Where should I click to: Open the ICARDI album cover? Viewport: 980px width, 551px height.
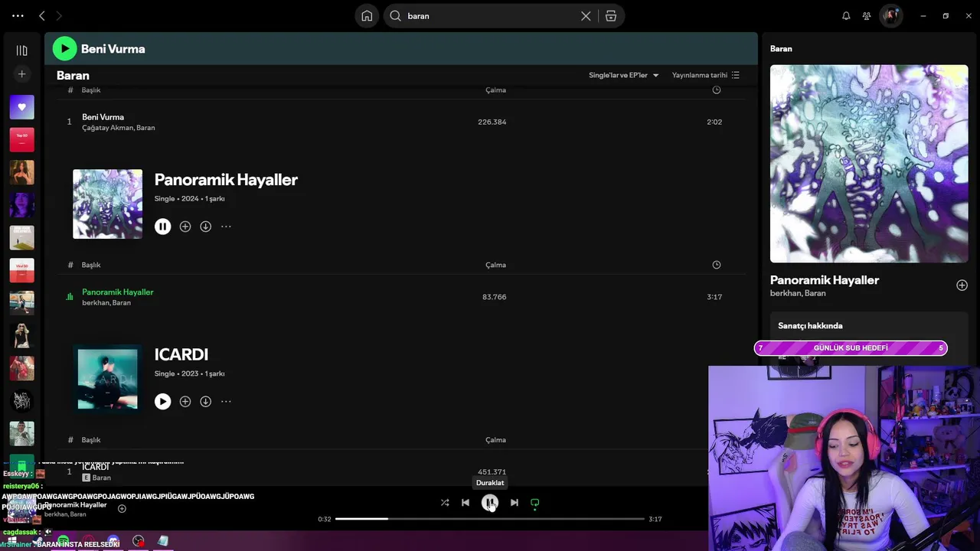(107, 379)
